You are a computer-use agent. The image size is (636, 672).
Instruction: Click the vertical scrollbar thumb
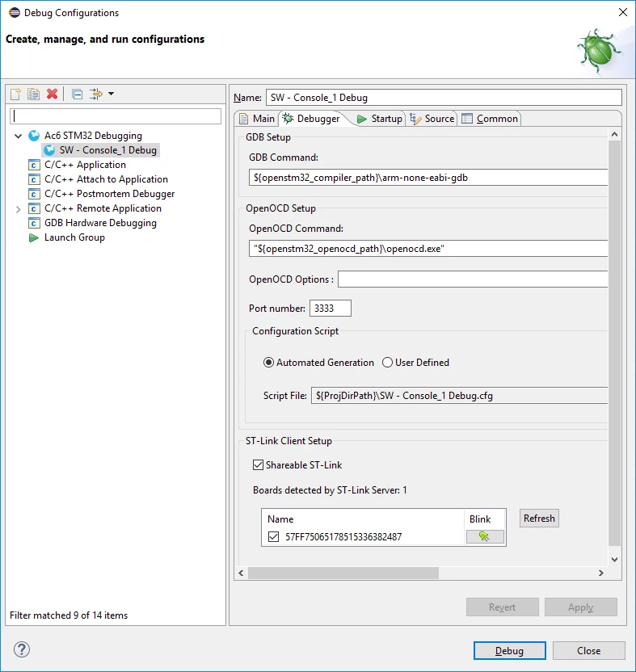[614, 342]
